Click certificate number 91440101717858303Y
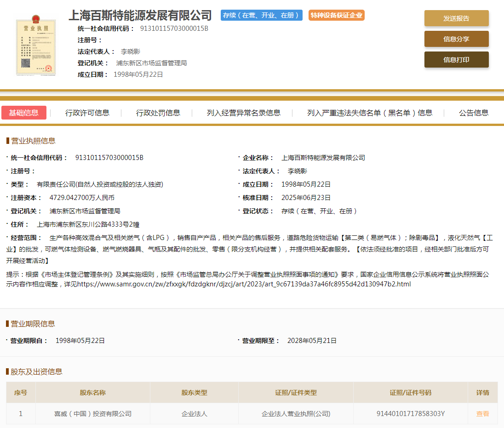This screenshot has width=504, height=428. [x=411, y=414]
